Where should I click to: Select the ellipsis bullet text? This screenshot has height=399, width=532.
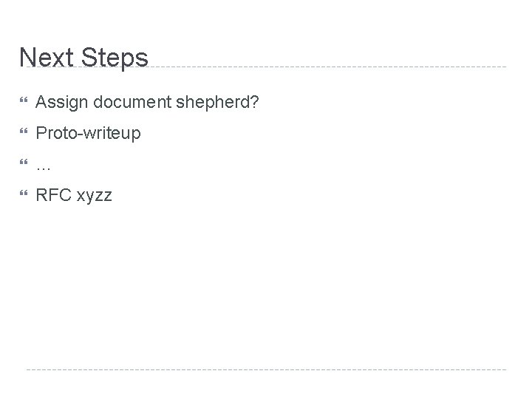coord(43,168)
